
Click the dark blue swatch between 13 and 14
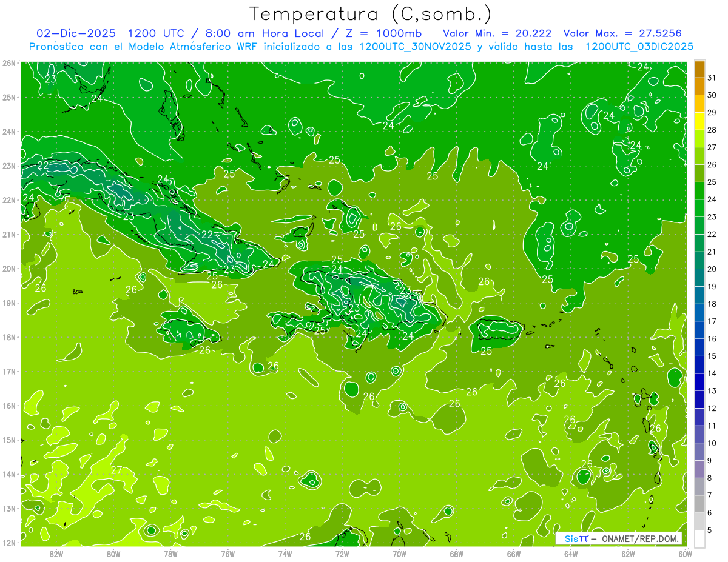699,382
